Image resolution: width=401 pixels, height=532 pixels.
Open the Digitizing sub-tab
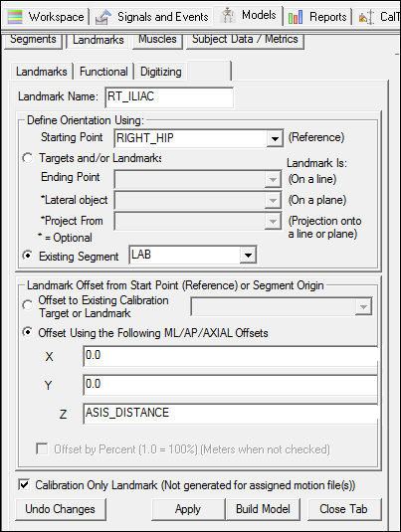[160, 72]
